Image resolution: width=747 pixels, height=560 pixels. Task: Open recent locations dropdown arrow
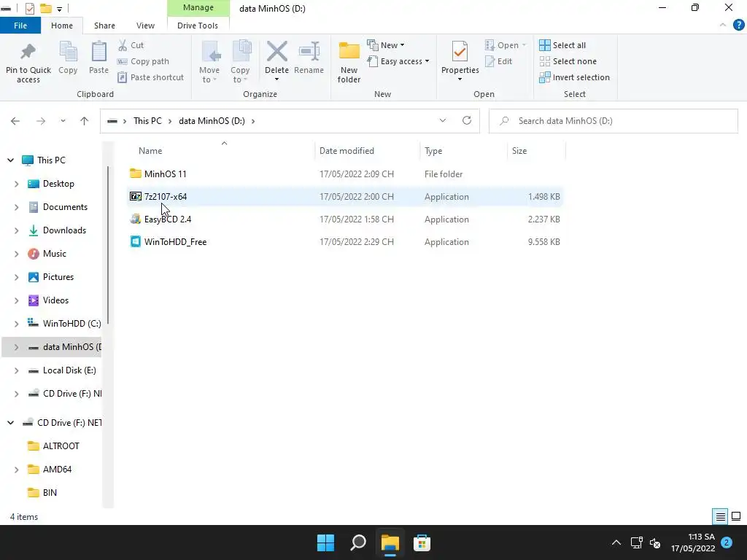click(63, 121)
